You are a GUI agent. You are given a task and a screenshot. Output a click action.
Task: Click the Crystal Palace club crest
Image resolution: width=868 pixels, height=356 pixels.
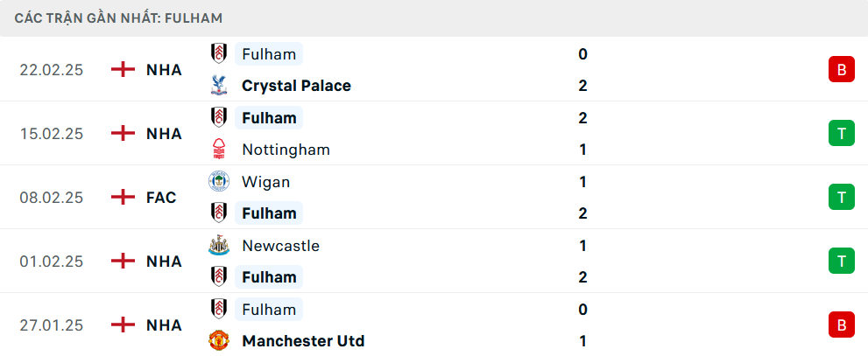click(218, 86)
